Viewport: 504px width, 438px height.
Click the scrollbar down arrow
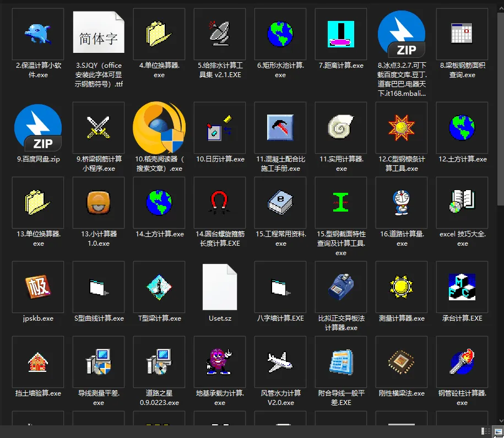coord(501,420)
